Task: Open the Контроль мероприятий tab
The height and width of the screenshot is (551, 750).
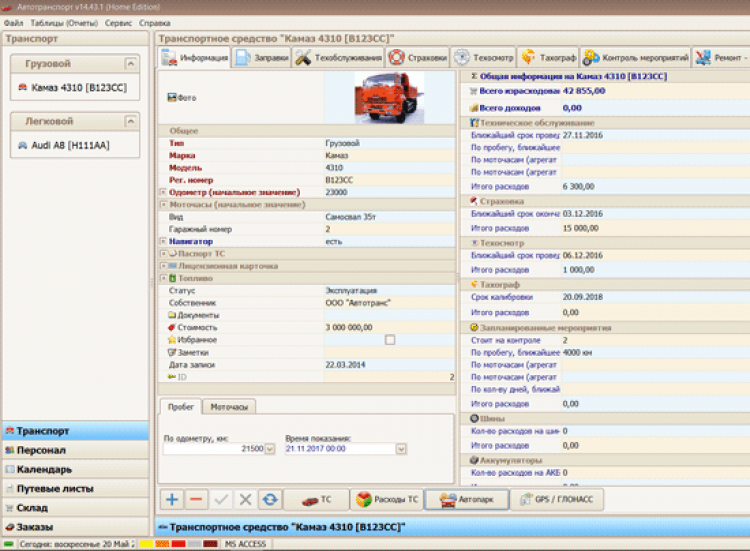Action: click(636, 58)
